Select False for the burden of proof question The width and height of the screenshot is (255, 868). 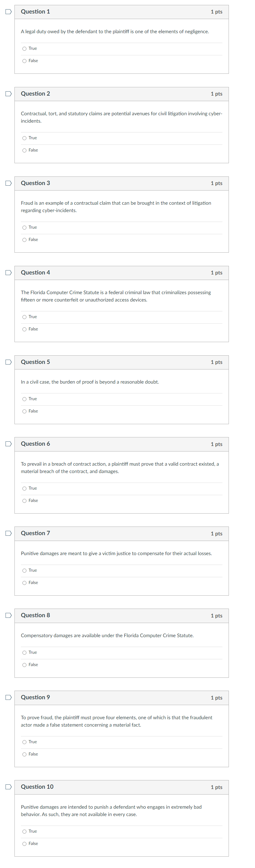click(24, 411)
